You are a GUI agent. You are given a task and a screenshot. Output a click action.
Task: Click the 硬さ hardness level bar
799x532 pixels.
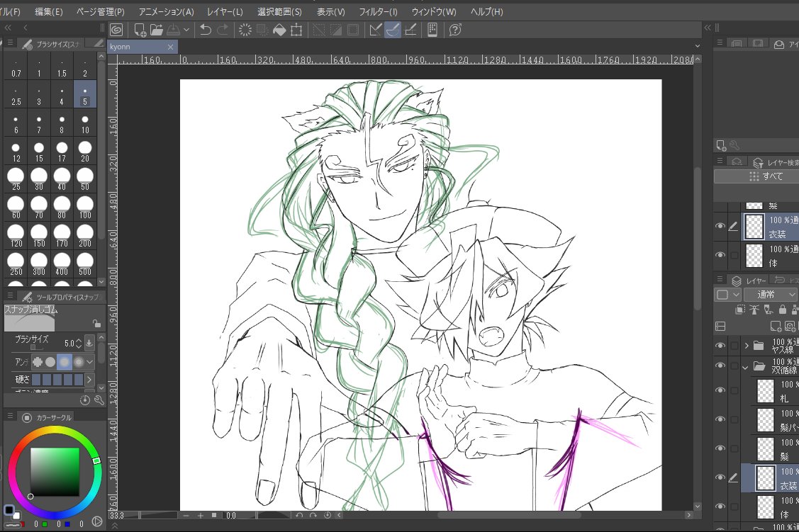click(x=57, y=379)
